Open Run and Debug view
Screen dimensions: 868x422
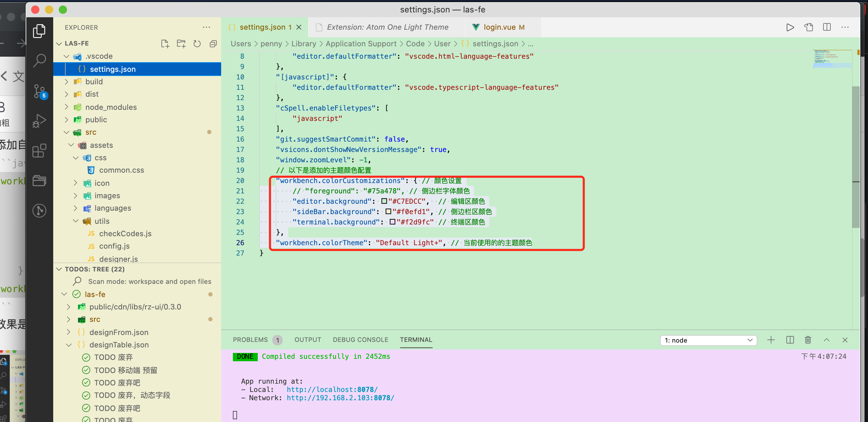[x=39, y=121]
